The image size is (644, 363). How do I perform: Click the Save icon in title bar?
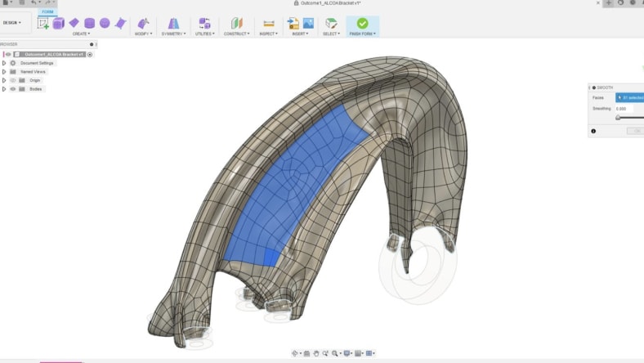tap(22, 2)
